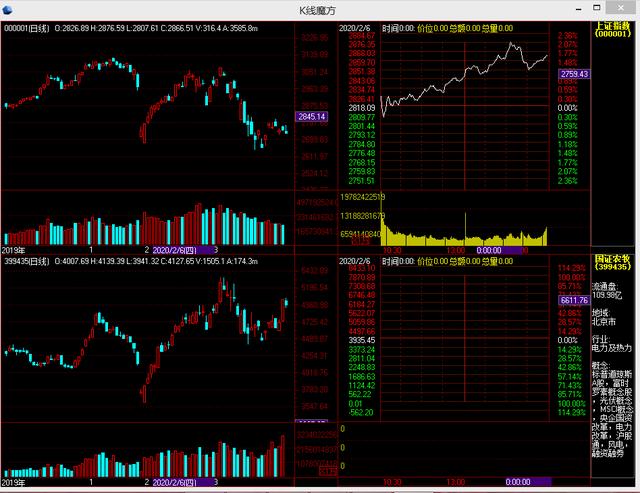The height and width of the screenshot is (493, 640).
Task: Click the upper 2020/2/6 intraday date label
Action: tap(354, 28)
